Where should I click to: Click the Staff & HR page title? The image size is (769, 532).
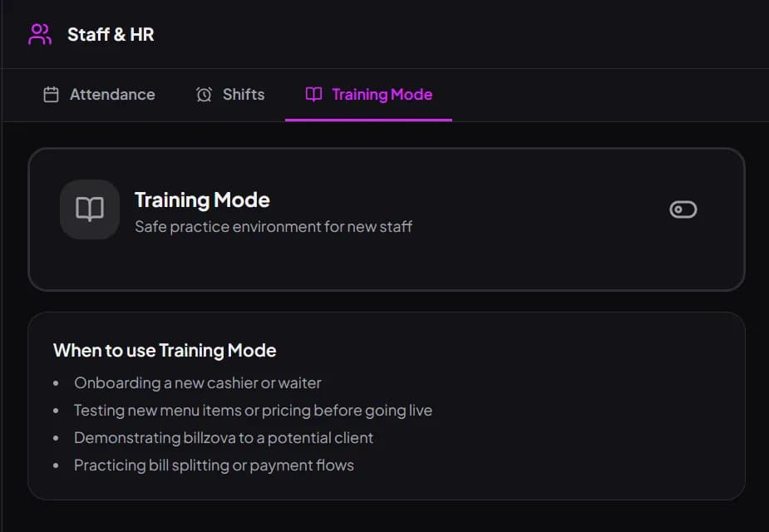[111, 34]
